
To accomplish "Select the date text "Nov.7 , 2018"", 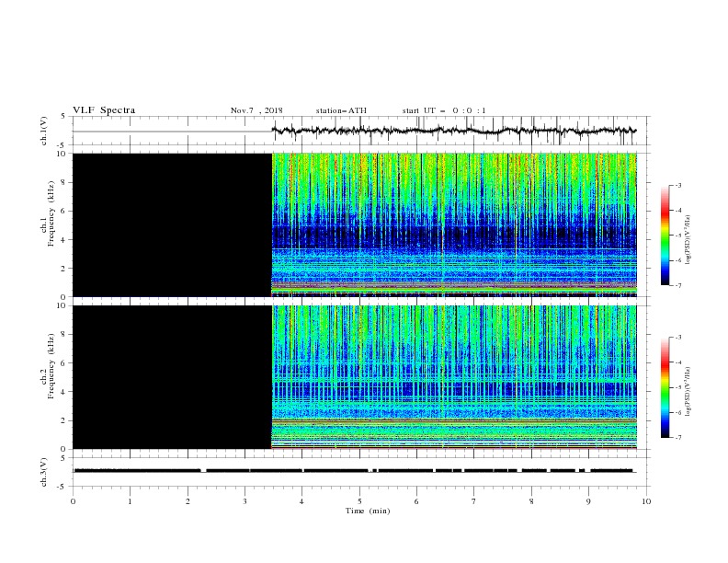I will click(x=256, y=110).
